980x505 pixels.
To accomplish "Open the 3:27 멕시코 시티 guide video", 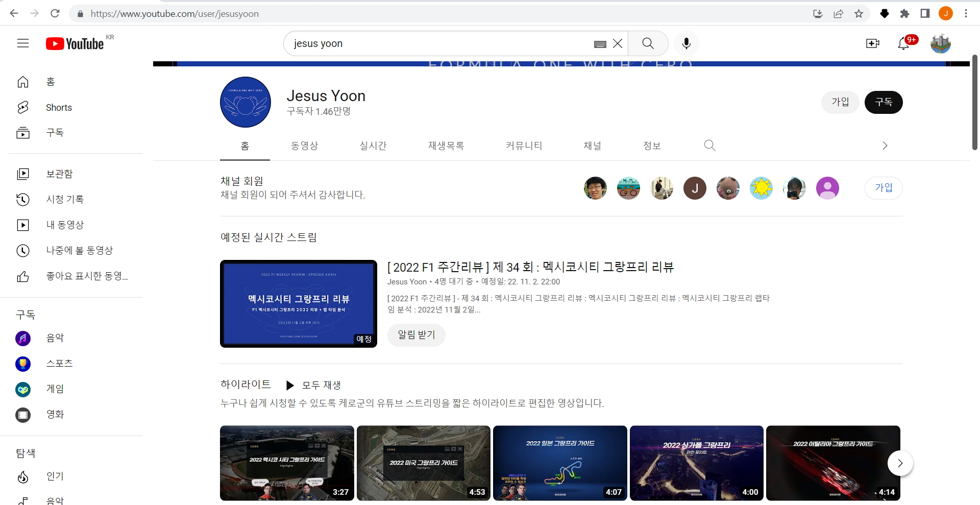I will point(287,463).
